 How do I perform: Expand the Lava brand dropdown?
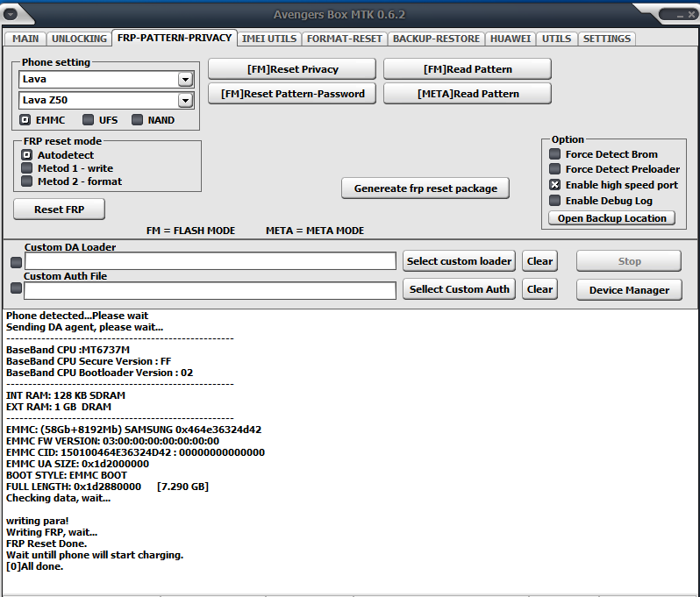pyautogui.click(x=185, y=80)
